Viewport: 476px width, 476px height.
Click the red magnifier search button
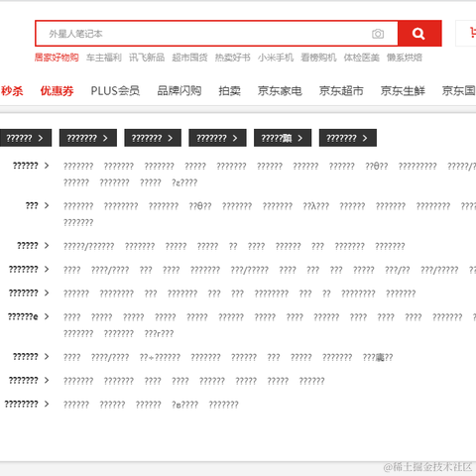[419, 34]
